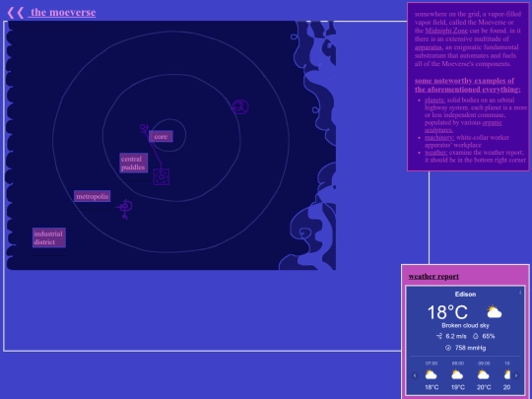Click the large cloudy weather icon
Viewport: 532px width, 399px height.
pos(494,311)
